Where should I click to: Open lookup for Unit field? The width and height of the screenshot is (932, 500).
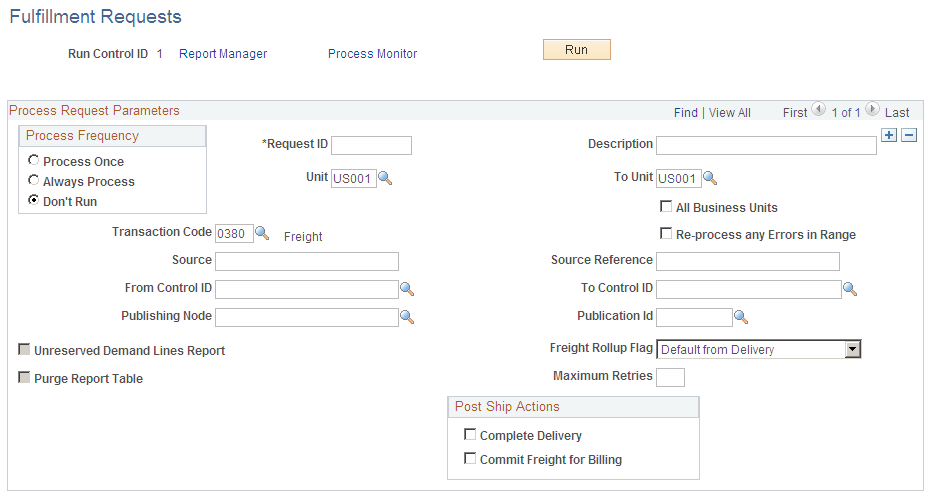click(x=385, y=178)
